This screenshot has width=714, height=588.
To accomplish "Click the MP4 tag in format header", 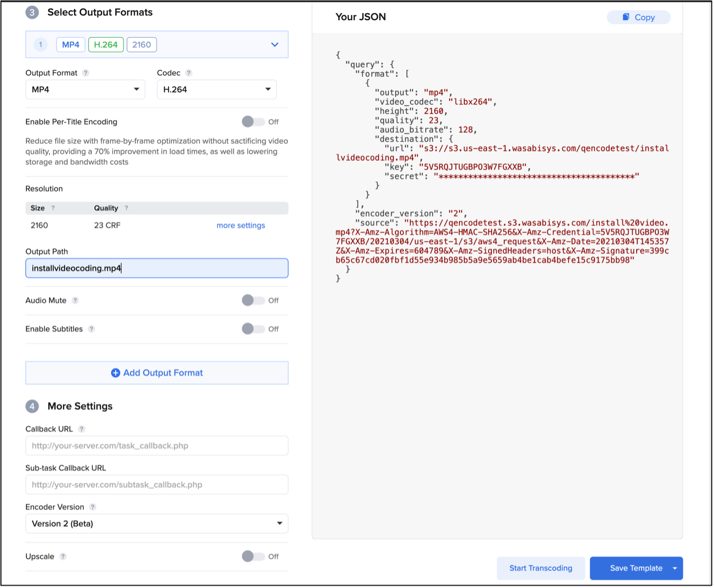I will (71, 45).
